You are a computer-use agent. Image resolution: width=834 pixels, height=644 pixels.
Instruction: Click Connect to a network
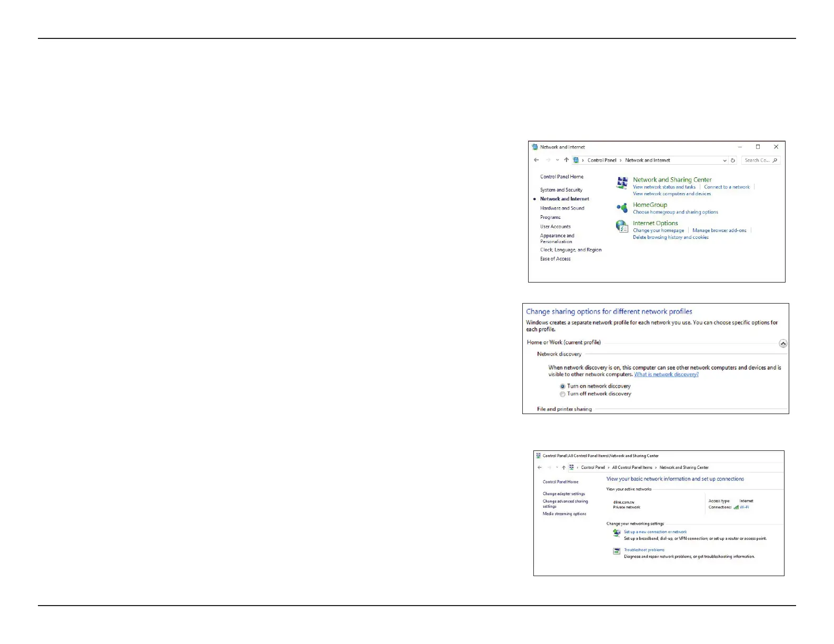coord(727,187)
